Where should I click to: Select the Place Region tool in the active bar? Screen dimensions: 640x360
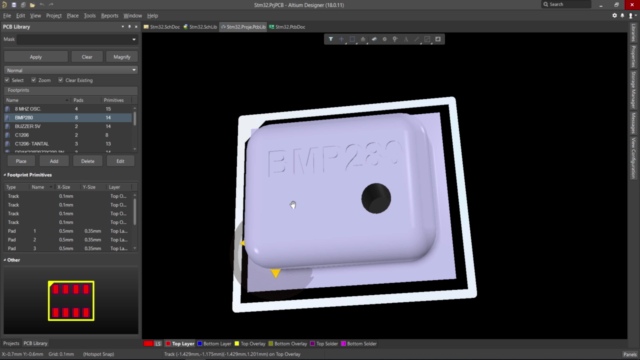pos(427,39)
